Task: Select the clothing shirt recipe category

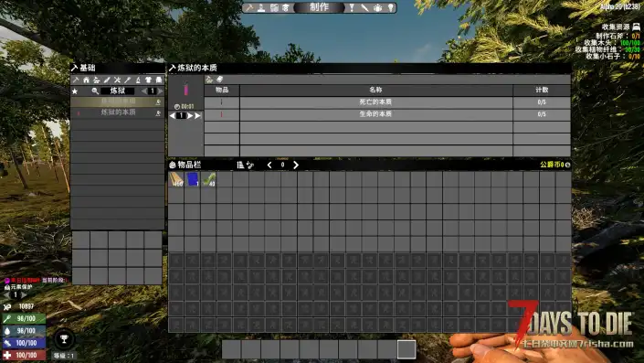Action: [x=148, y=80]
